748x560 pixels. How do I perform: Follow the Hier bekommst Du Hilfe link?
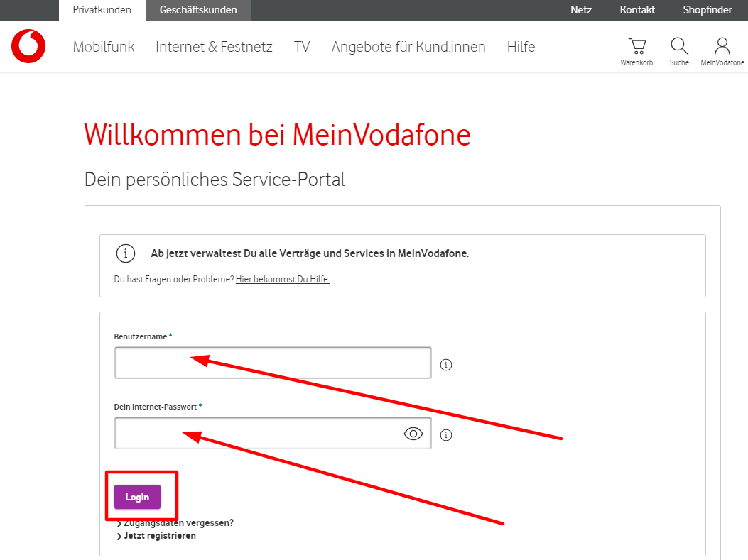click(283, 279)
